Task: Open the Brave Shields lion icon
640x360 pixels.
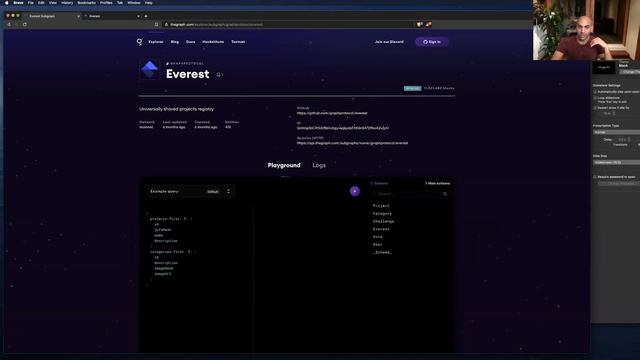Action: coord(419,24)
